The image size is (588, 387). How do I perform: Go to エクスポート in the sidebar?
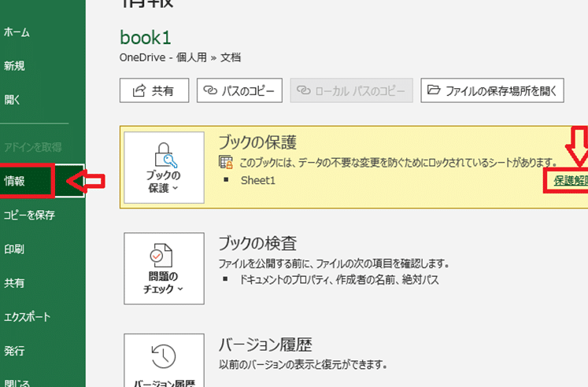(x=27, y=317)
